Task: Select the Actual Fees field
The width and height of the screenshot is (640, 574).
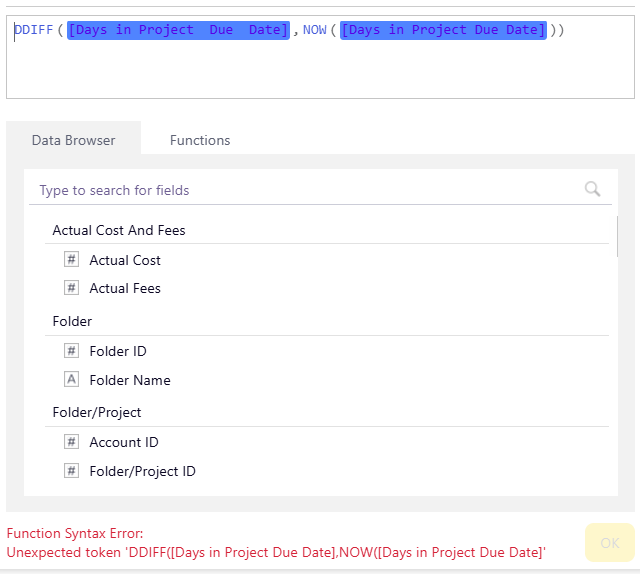Action: 125,288
